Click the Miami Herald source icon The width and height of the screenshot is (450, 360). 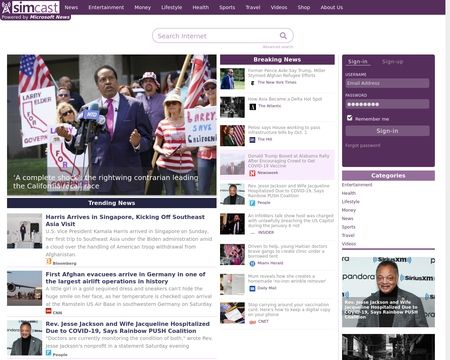252,263
